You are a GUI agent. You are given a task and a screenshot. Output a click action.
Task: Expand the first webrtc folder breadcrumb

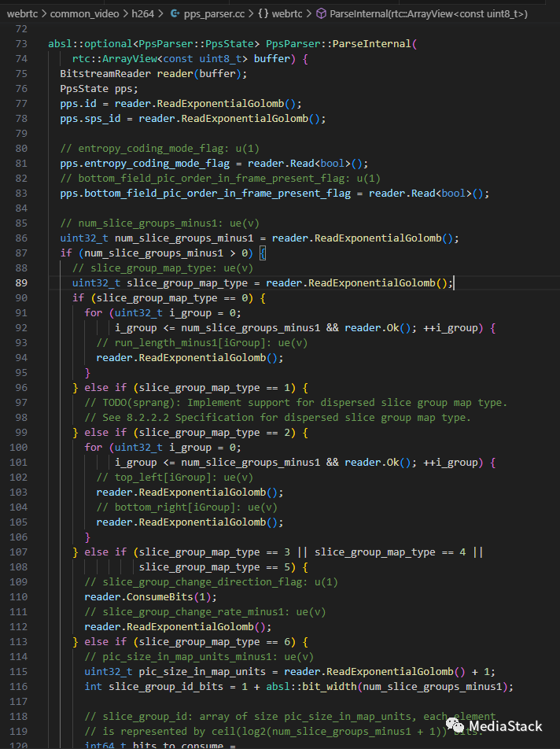point(23,14)
